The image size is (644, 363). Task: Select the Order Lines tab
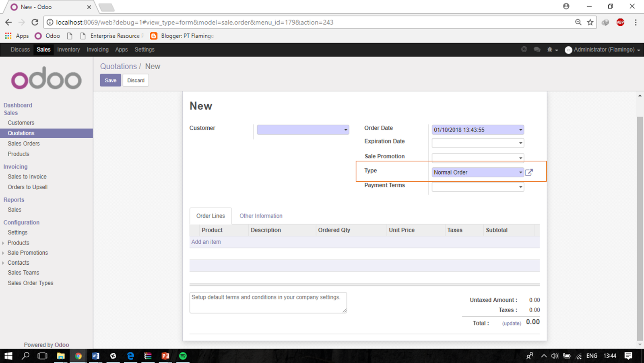(211, 216)
